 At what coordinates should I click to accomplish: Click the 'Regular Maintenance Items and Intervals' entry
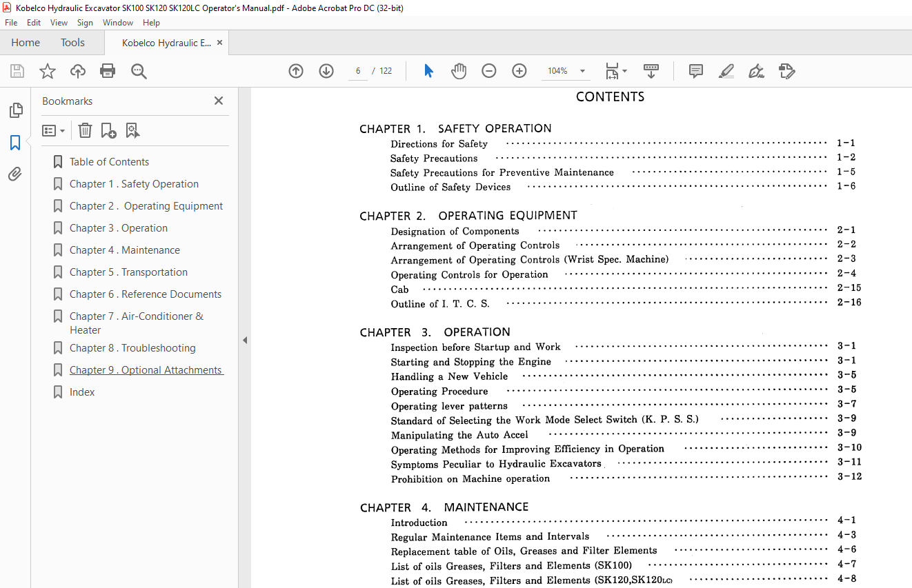[x=490, y=537]
